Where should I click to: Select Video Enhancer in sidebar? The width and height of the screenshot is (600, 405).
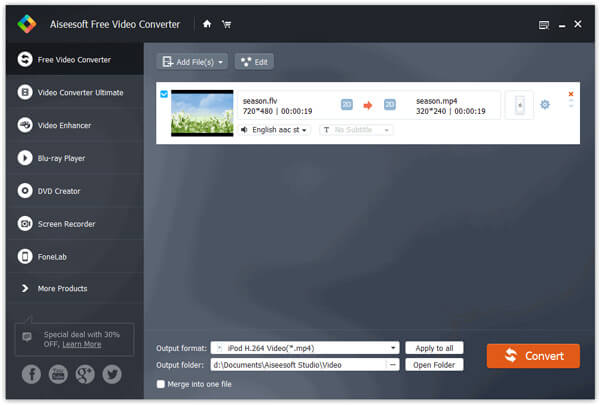click(75, 125)
